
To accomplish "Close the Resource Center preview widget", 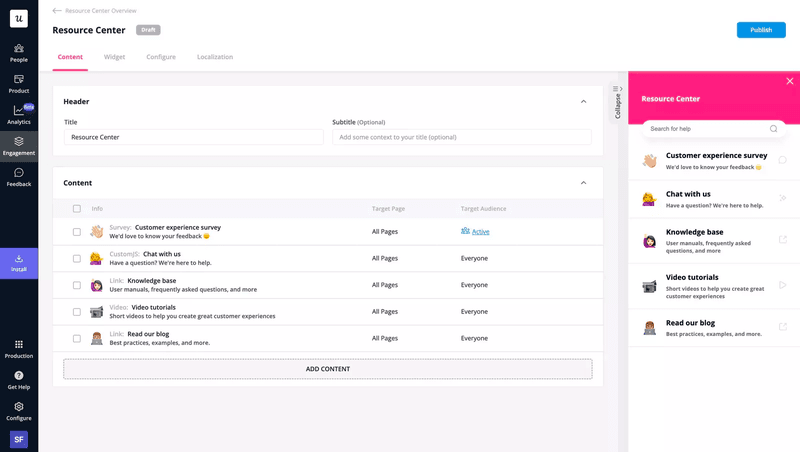I will point(789,81).
